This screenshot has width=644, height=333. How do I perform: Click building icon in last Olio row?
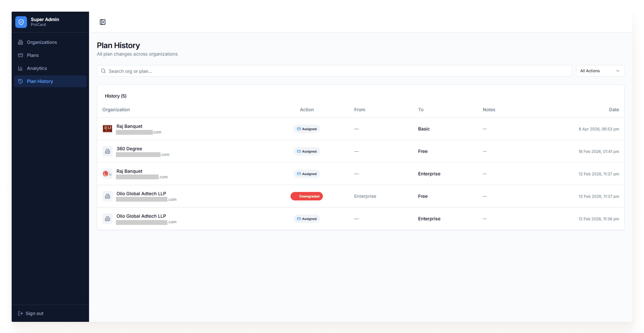pyautogui.click(x=107, y=219)
